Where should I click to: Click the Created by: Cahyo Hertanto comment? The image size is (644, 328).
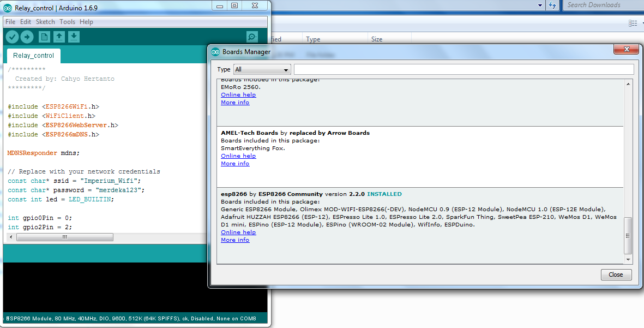65,79
